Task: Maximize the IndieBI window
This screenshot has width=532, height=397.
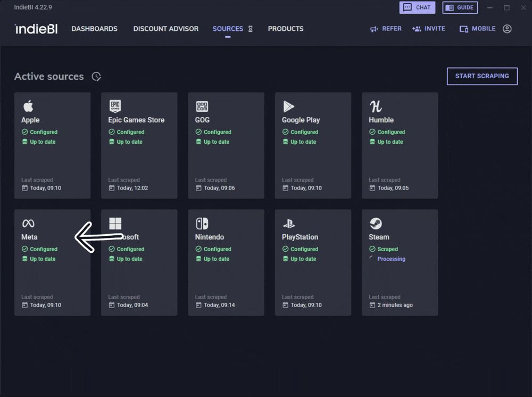Action: point(506,7)
